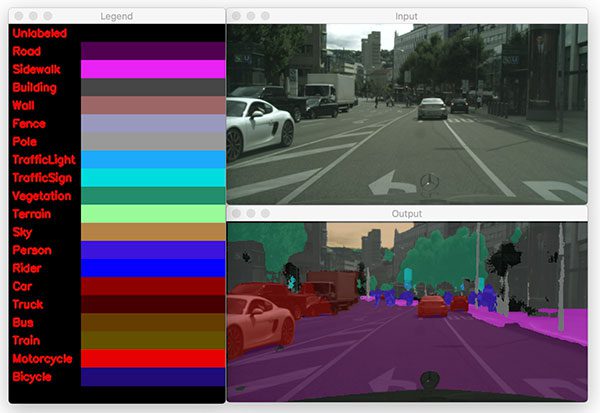Click the red-masked sports car in Output
This screenshot has width=600, height=413.
point(260,325)
